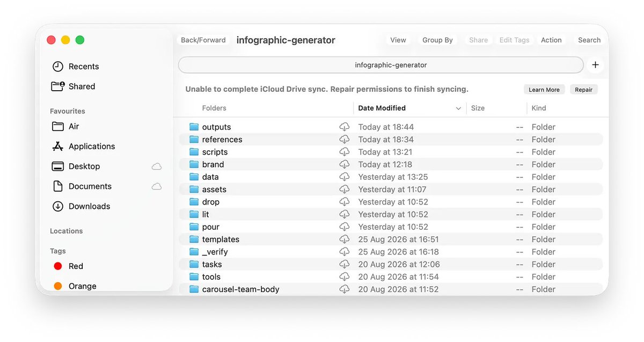Image resolution: width=644 pixels, height=342 pixels.
Task: Select the assets folder row
Action: tap(391, 190)
